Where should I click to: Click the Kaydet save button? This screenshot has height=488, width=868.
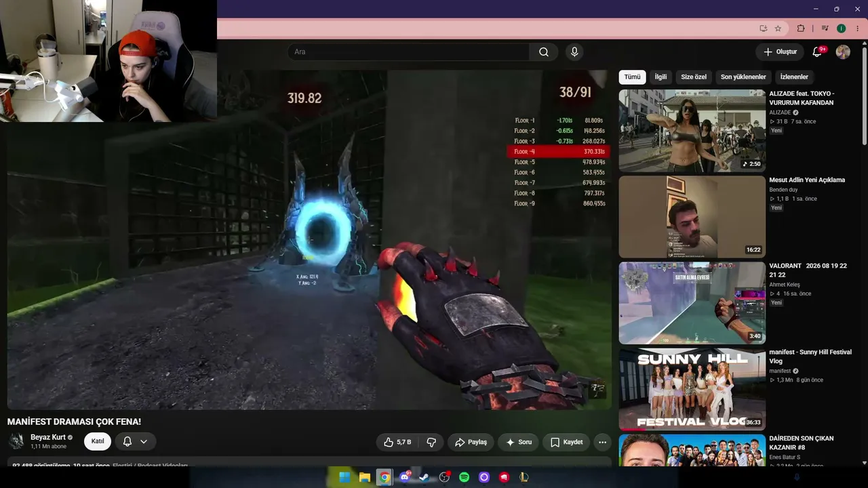tap(566, 442)
